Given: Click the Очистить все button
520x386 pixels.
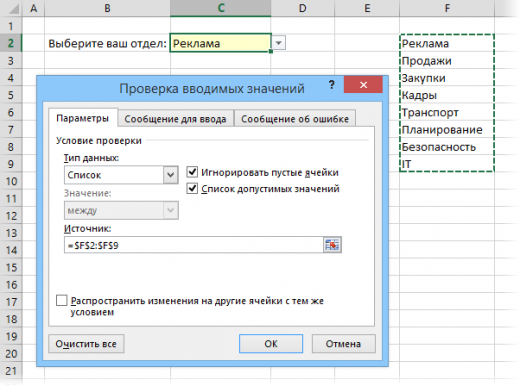Looking at the screenshot, I should click(86, 344).
